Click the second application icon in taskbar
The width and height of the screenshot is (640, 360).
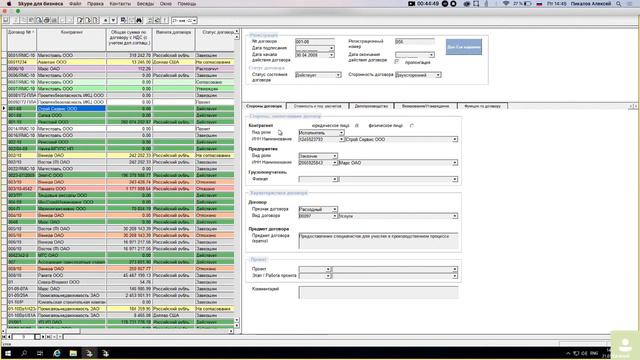106,353
